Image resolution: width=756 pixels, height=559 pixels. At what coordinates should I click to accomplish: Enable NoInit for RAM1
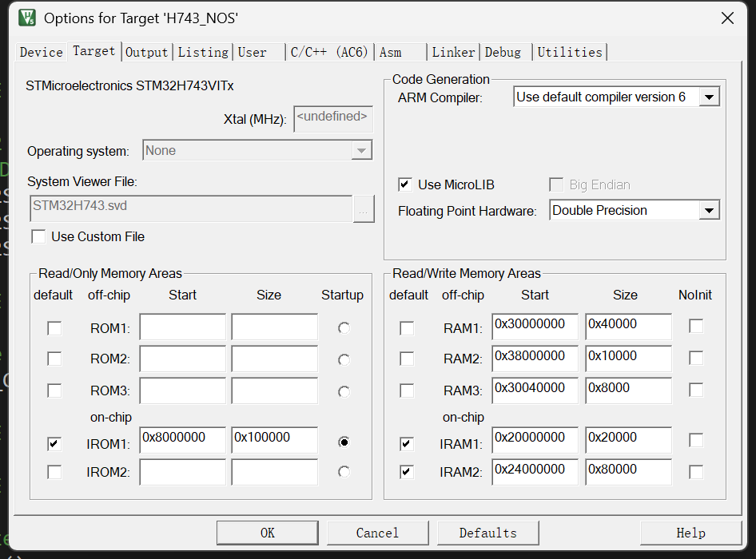pos(696,326)
